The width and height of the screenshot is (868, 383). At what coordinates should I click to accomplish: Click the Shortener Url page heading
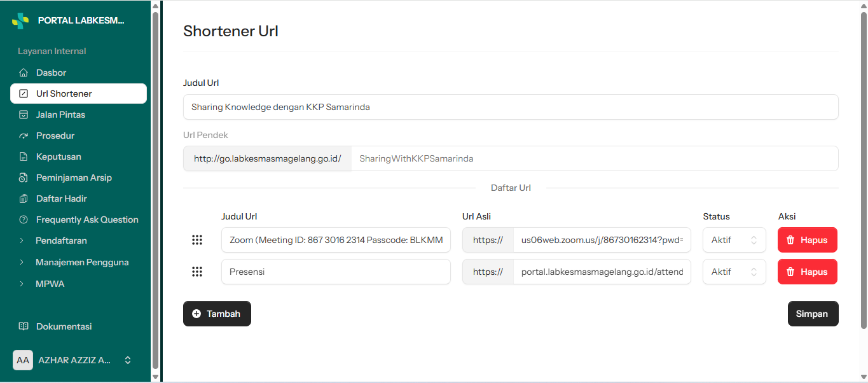tap(231, 31)
